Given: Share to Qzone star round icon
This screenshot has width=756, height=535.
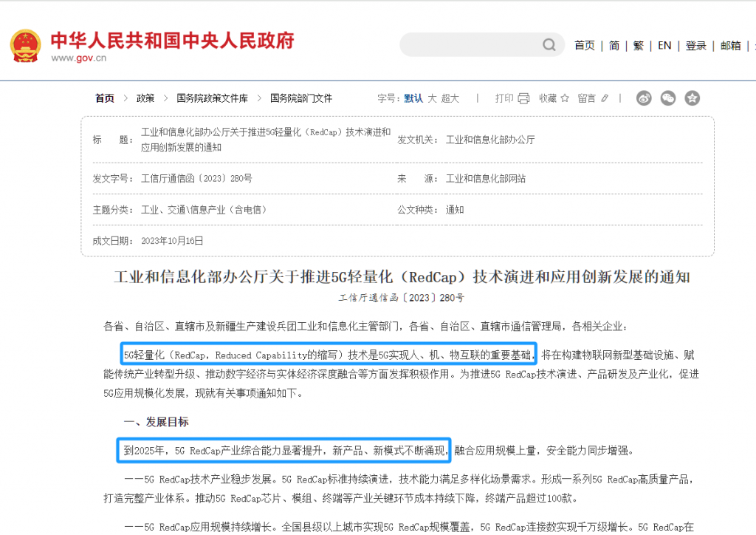Looking at the screenshot, I should pyautogui.click(x=692, y=98).
